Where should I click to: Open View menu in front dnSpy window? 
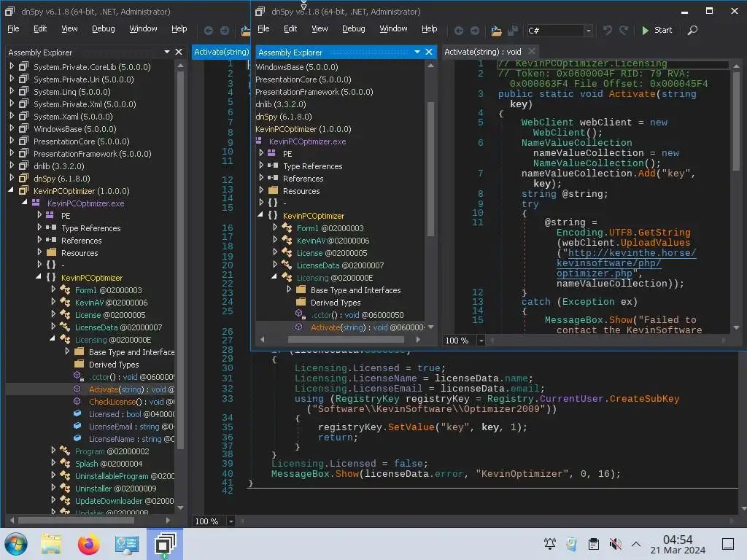pyautogui.click(x=320, y=28)
